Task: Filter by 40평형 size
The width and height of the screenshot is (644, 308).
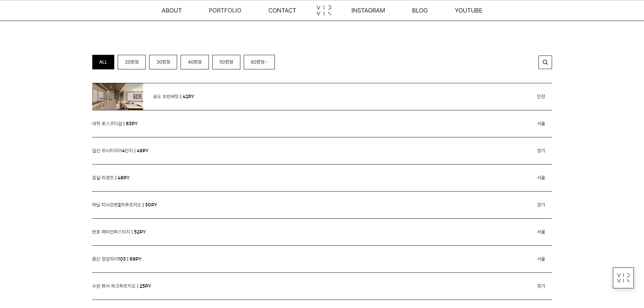Action: [x=194, y=62]
